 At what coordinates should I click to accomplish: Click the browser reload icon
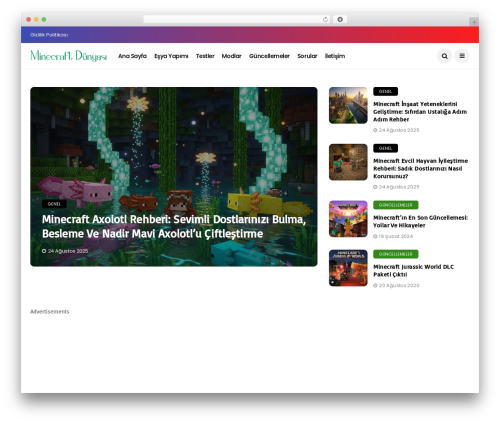[x=325, y=20]
